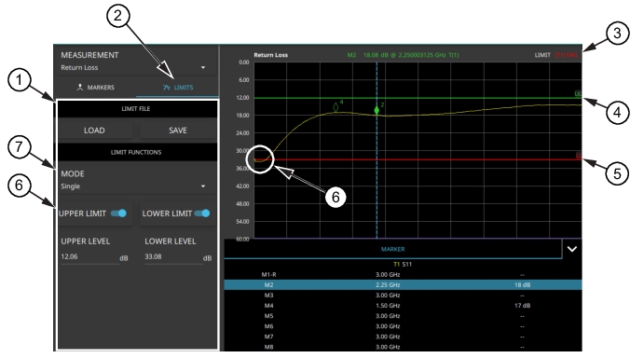Select marker 2 diamond on the trace
Viewport: 644px width, 358px height.
coord(377,110)
